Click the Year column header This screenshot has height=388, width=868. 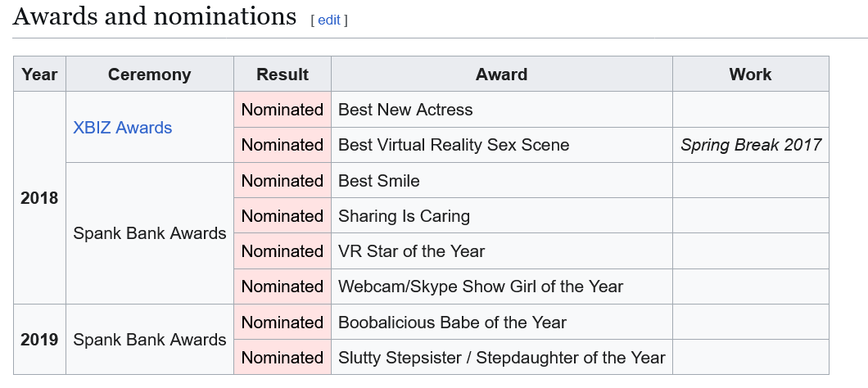(39, 74)
